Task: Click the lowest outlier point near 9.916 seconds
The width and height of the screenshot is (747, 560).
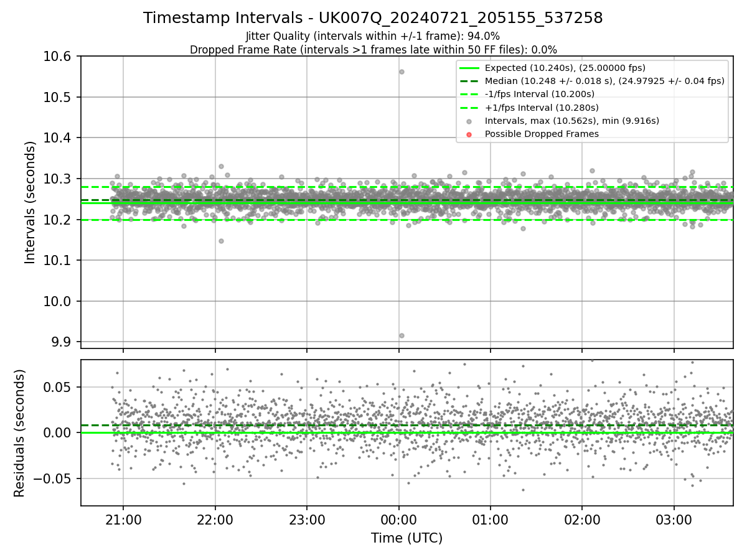Action: click(x=402, y=335)
